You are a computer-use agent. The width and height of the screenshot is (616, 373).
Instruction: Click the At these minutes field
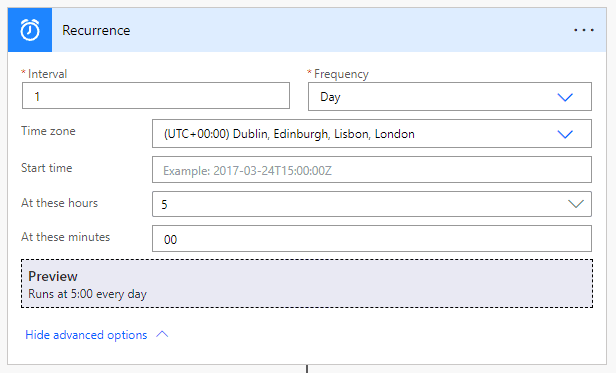(x=372, y=239)
